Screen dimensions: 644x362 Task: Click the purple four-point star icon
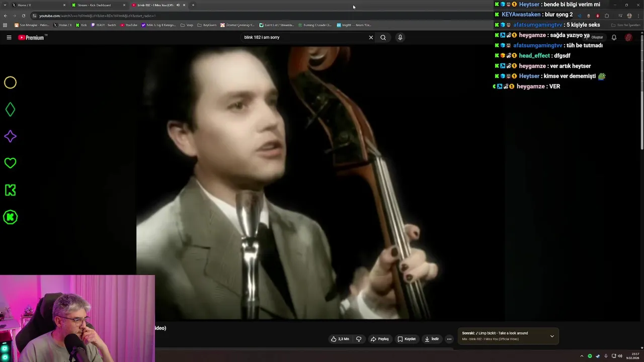tap(10, 136)
